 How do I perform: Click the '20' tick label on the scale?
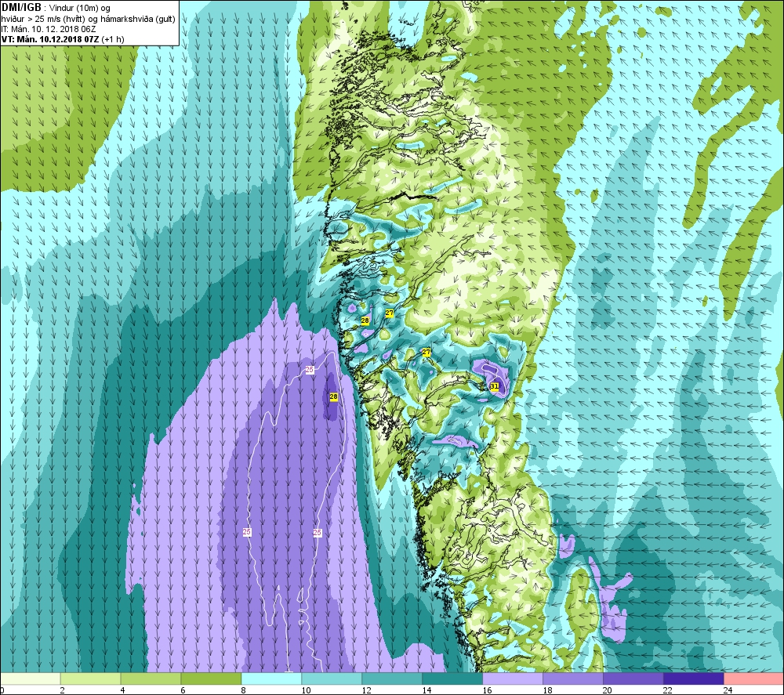(607, 690)
